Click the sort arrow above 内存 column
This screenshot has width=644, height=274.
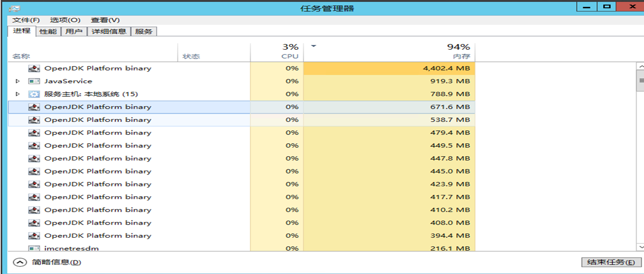coord(314,46)
